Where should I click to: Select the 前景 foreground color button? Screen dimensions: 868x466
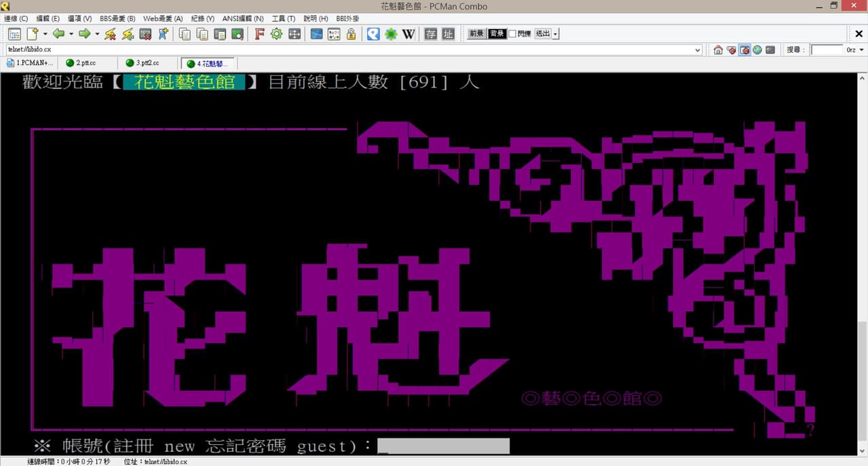pyautogui.click(x=476, y=34)
